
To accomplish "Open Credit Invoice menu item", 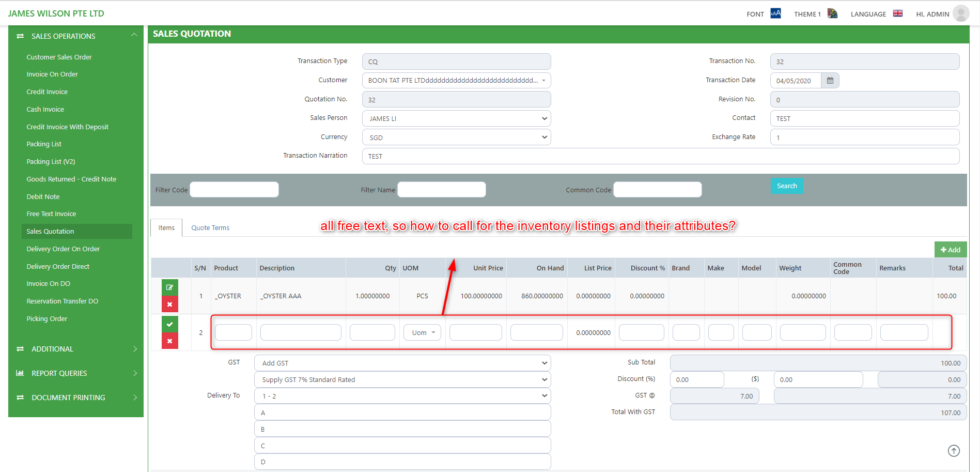I will pyautogui.click(x=47, y=92).
